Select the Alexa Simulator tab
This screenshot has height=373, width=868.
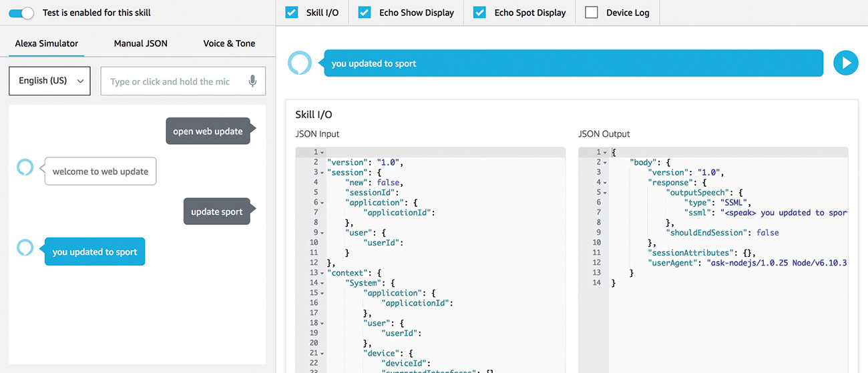pos(47,43)
